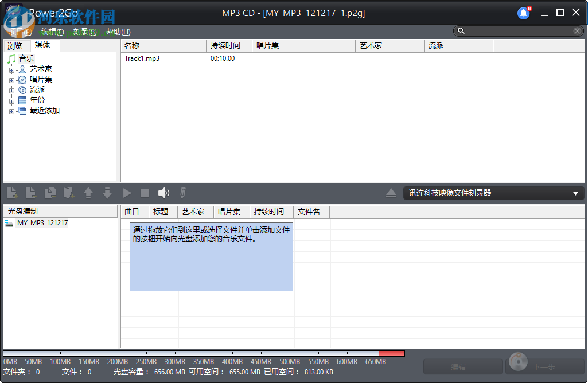Screen dimensions: 588x383
Task: Open the notification bell
Action: pyautogui.click(x=523, y=13)
